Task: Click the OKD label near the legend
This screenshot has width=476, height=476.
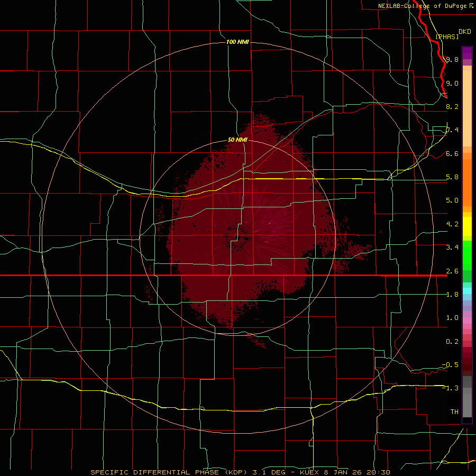Action: (465, 32)
